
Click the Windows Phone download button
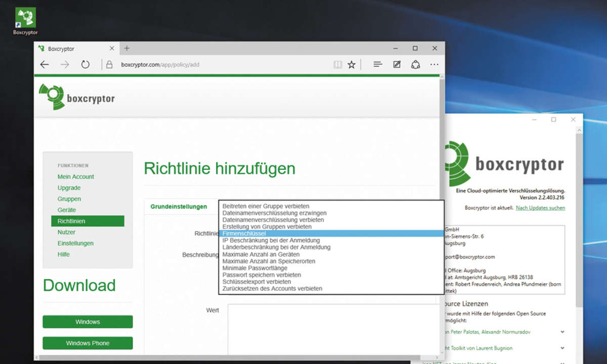point(88,343)
